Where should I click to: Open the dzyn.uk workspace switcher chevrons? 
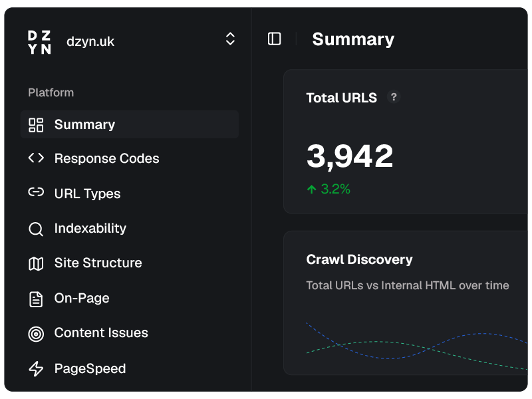click(230, 39)
